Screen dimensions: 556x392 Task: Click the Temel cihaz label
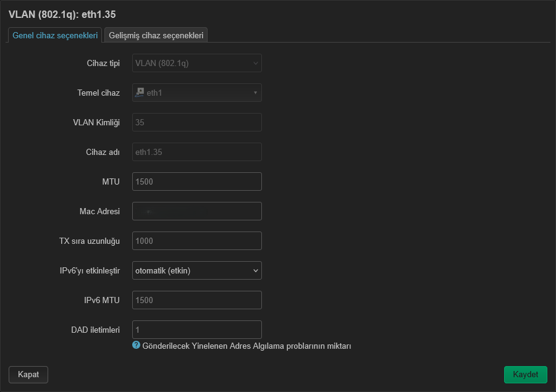point(99,93)
